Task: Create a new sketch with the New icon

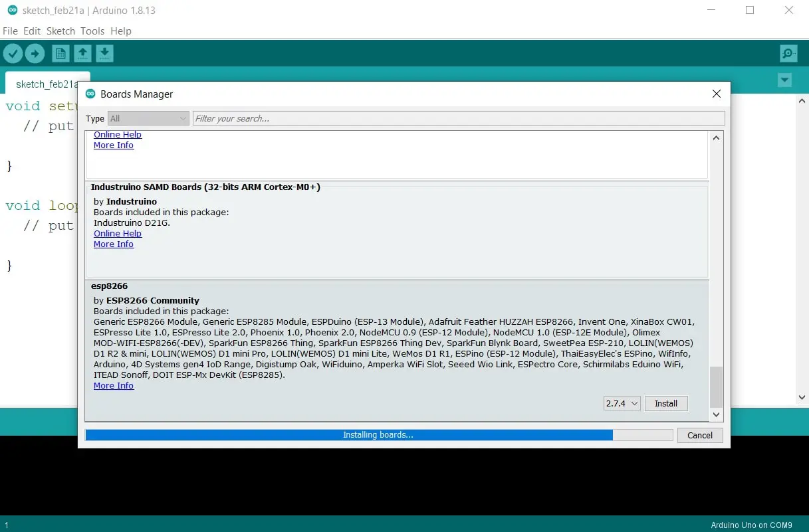Action: point(60,54)
